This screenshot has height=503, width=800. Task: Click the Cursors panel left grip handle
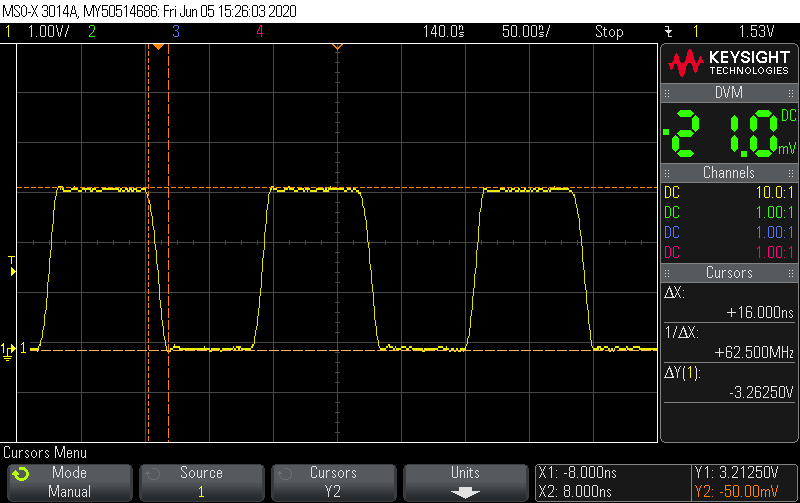point(667,273)
